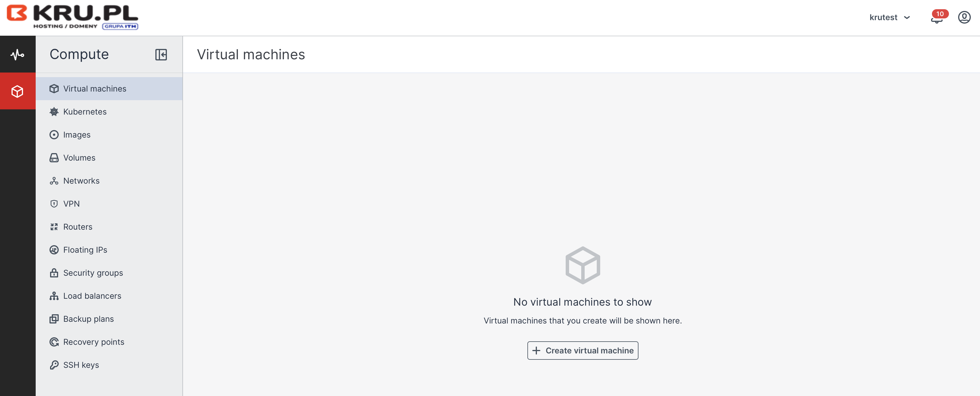
Task: Collapse the Compute sidebar panel
Action: coord(161,55)
